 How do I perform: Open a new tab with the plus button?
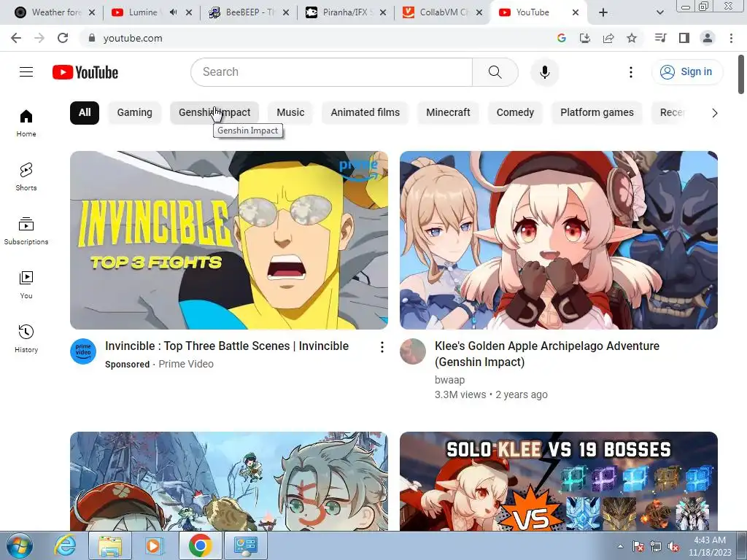coord(603,12)
